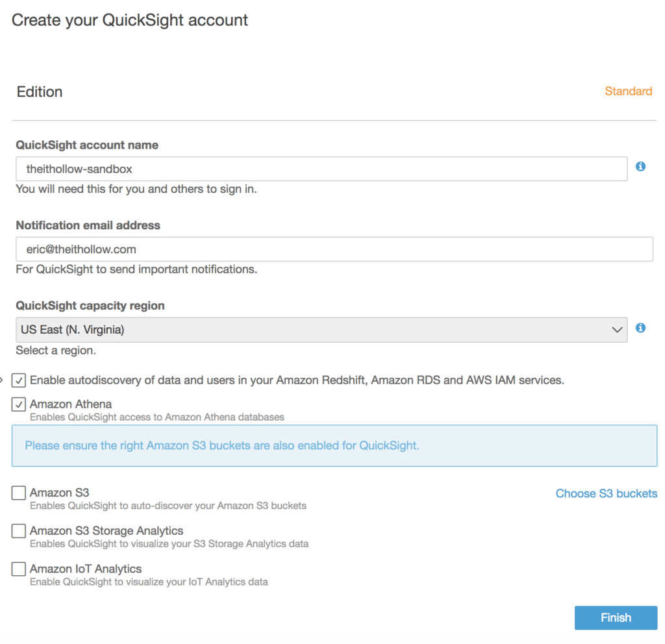This screenshot has width=665, height=644.
Task: Check the Amazon IoT Analytics option
Action: tap(19, 569)
